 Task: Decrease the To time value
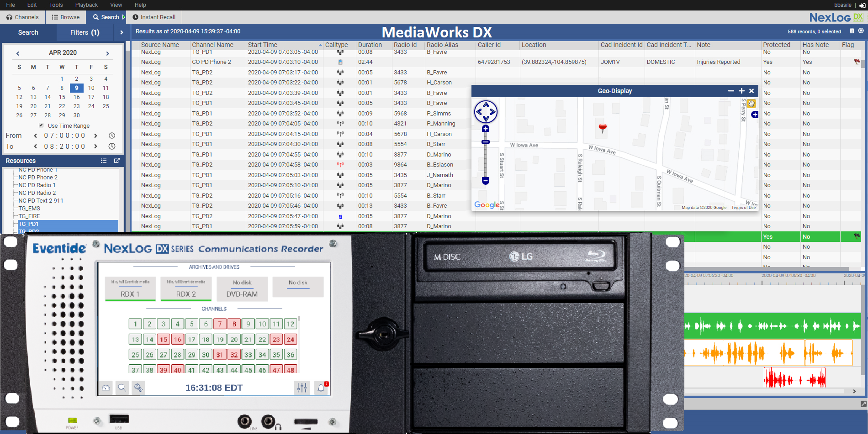[x=36, y=146]
